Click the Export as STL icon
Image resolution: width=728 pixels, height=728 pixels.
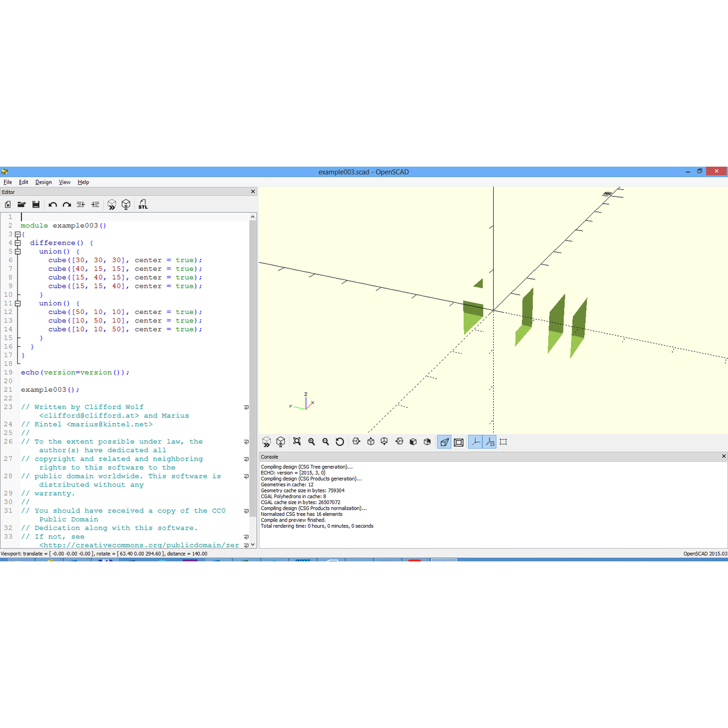[143, 204]
